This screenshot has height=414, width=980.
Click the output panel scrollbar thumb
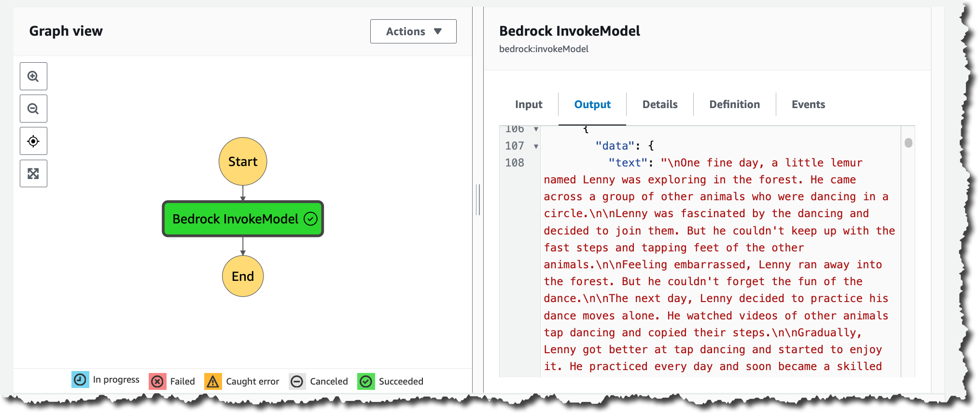(x=909, y=143)
